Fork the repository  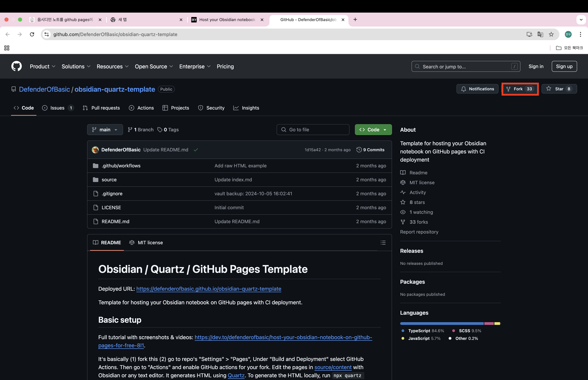[520, 89]
